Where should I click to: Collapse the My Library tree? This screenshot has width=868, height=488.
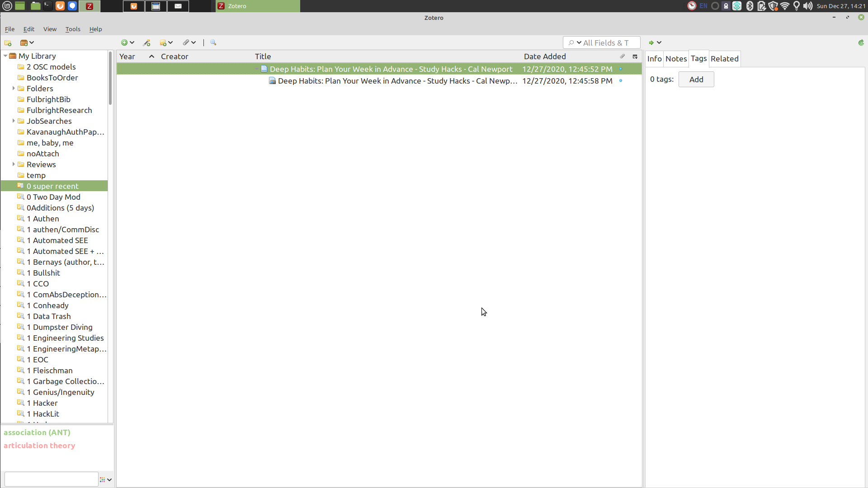[5, 56]
